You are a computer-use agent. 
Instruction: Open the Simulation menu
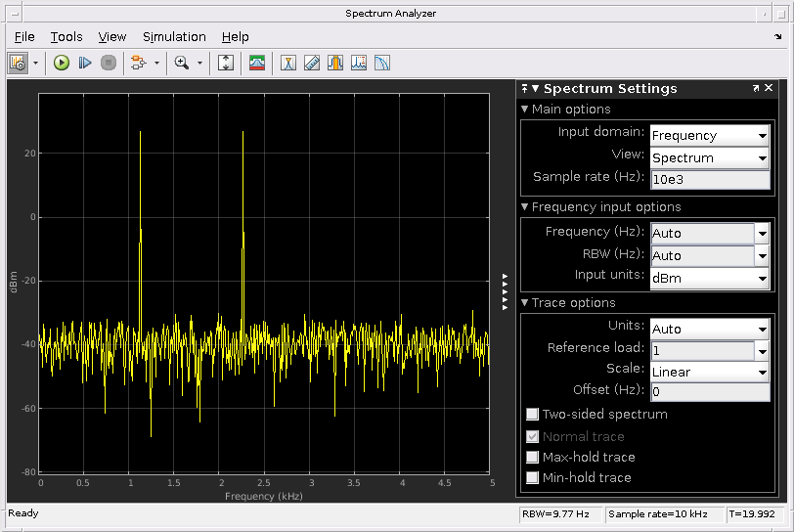pos(174,36)
